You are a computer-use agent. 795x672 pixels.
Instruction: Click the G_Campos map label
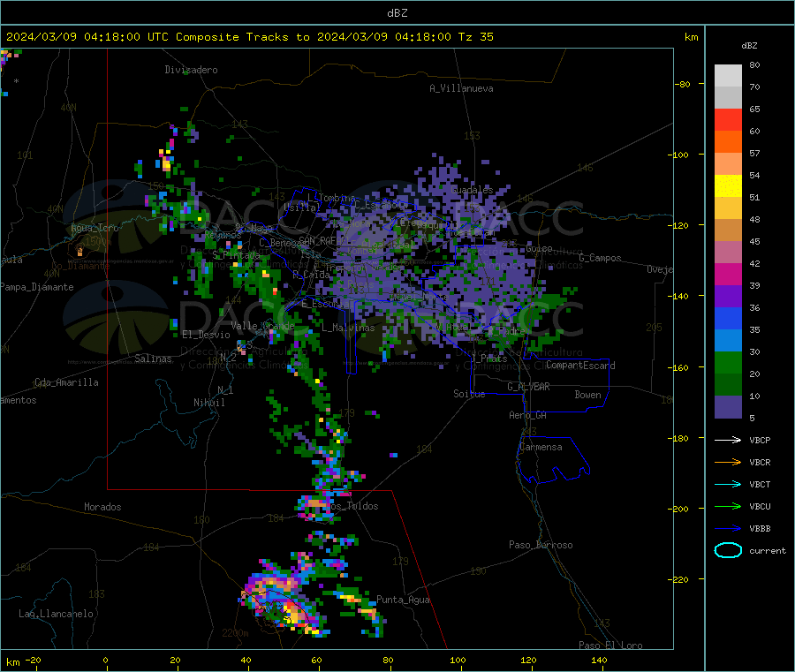point(600,258)
